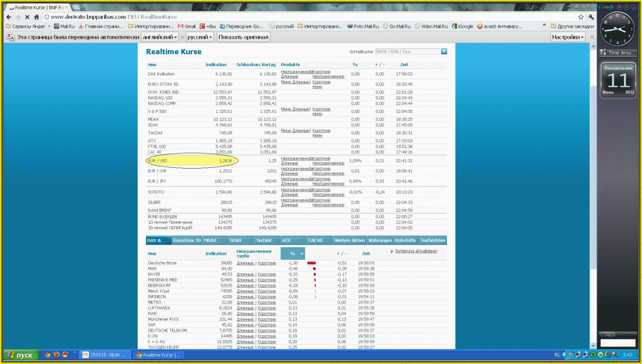Open the Chrome wrench menu

pyautogui.click(x=591, y=17)
